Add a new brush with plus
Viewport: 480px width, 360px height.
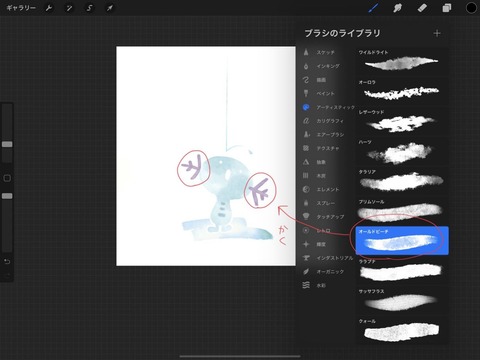tap(437, 33)
